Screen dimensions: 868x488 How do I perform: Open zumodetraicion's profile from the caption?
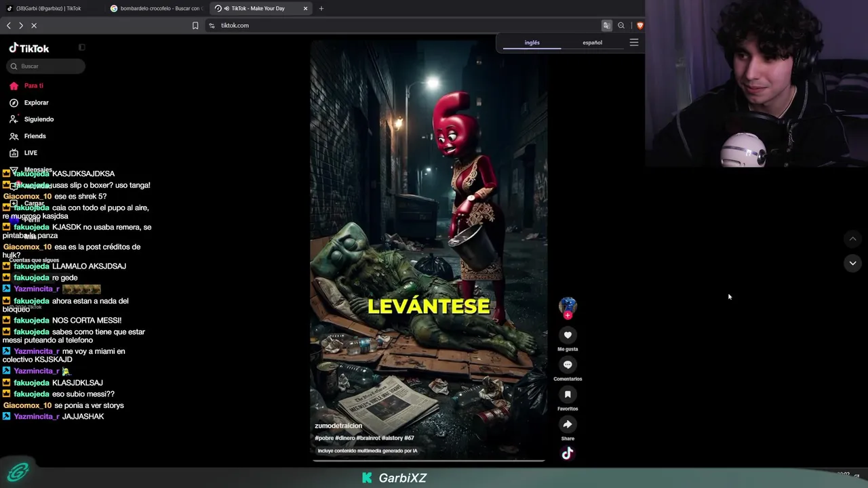tap(338, 426)
